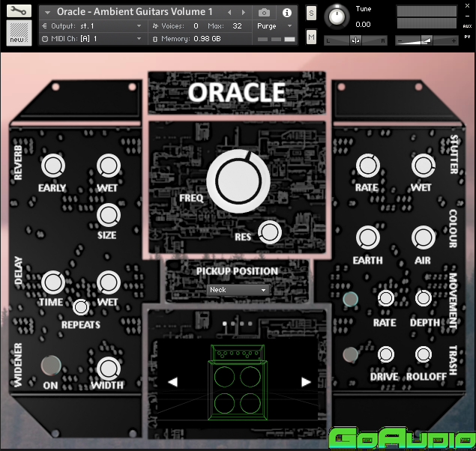Select previous amp cabinet with left triangle

click(x=172, y=382)
